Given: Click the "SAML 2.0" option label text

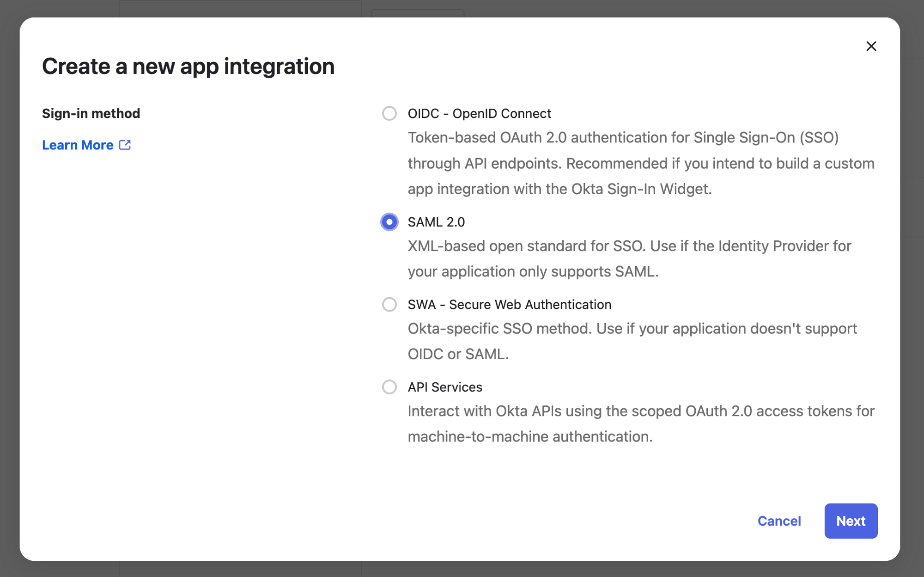Looking at the screenshot, I should [436, 222].
